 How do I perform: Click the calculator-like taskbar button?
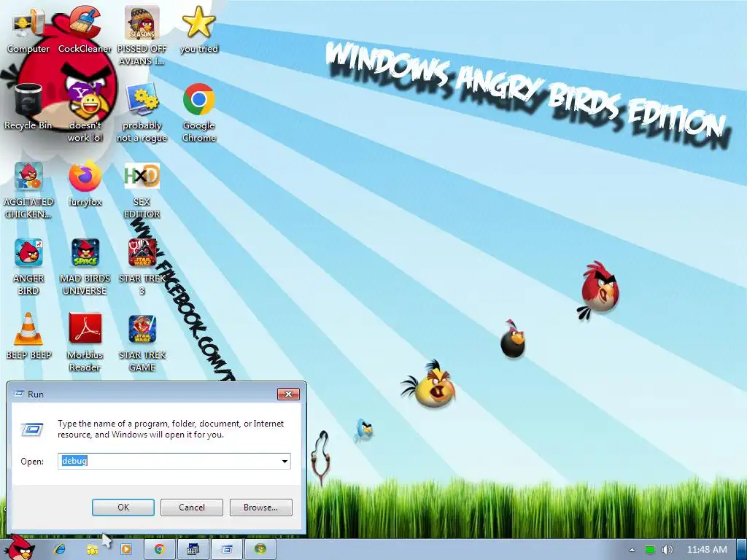pyautogui.click(x=193, y=550)
